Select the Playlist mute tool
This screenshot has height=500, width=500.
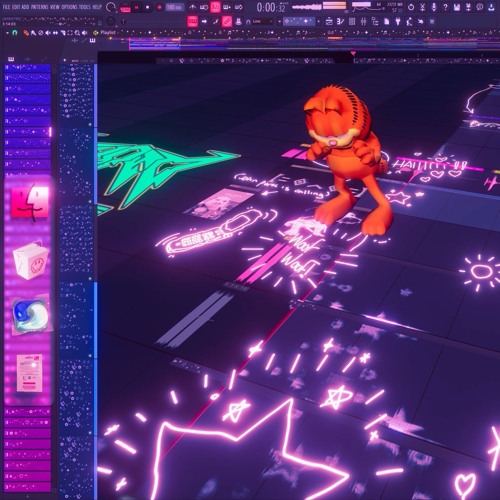click(48, 33)
